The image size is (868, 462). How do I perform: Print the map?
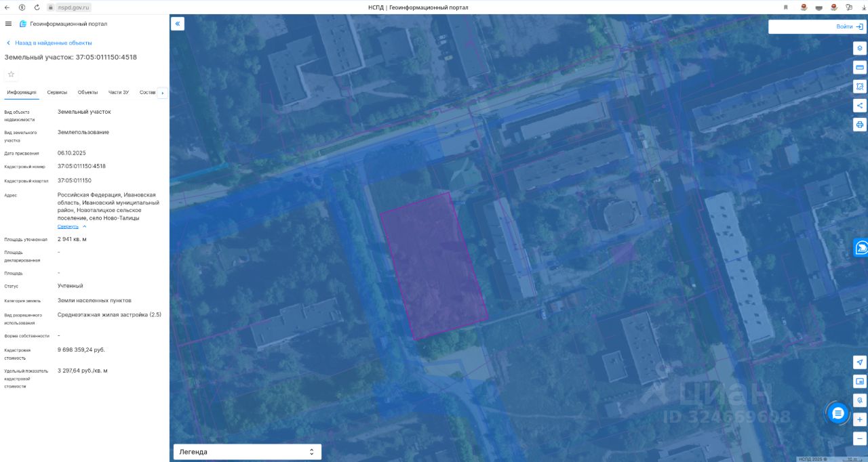tap(860, 125)
